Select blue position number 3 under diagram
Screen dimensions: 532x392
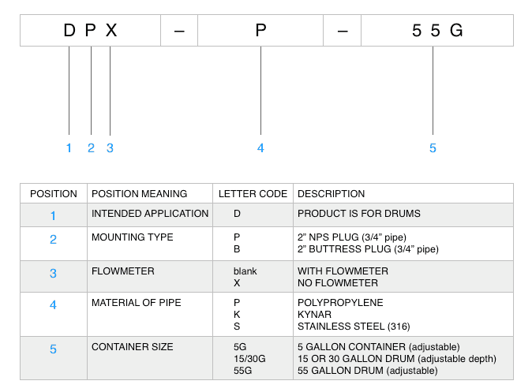(110, 147)
